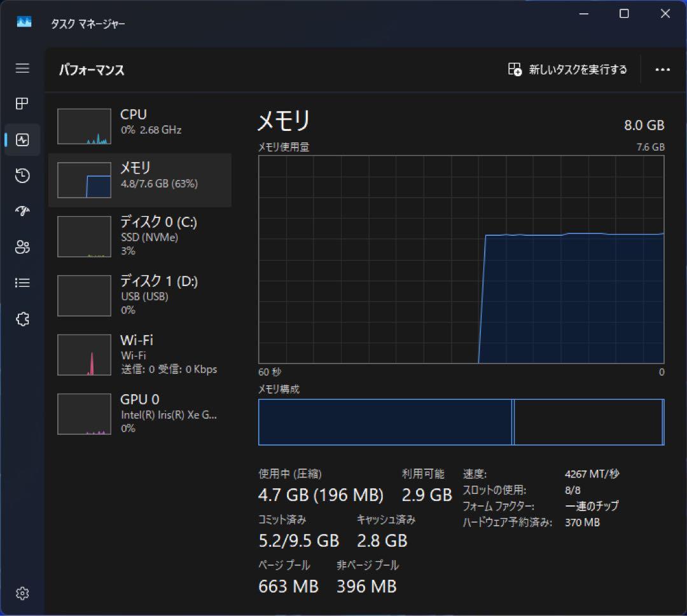Open the three-dot more options menu
Image resolution: width=687 pixels, height=616 pixels.
click(x=663, y=70)
